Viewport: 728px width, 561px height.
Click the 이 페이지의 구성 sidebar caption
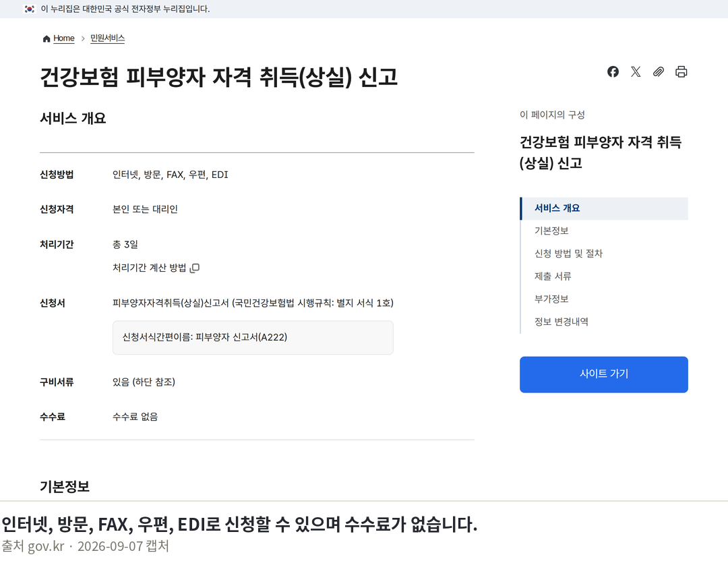pyautogui.click(x=552, y=115)
